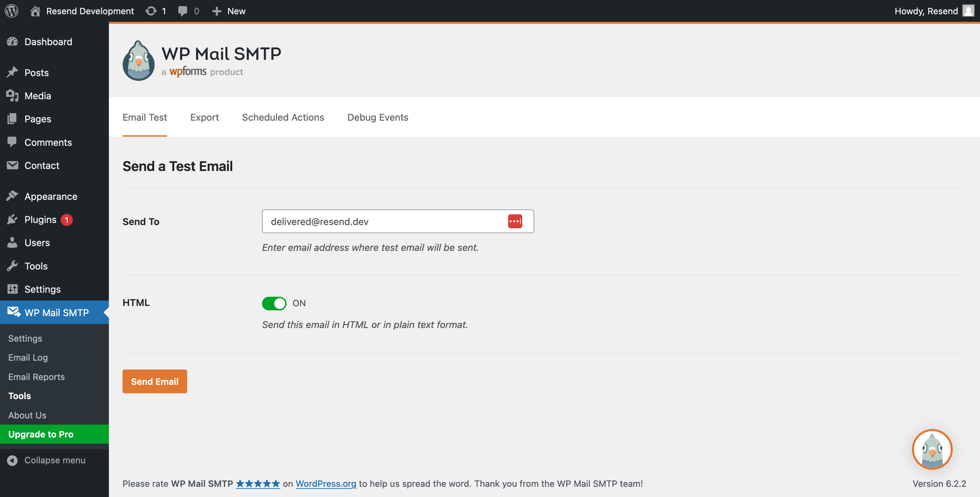This screenshot has width=980, height=497.
Task: Select the WP Mail SMTP menu item
Action: click(x=54, y=312)
